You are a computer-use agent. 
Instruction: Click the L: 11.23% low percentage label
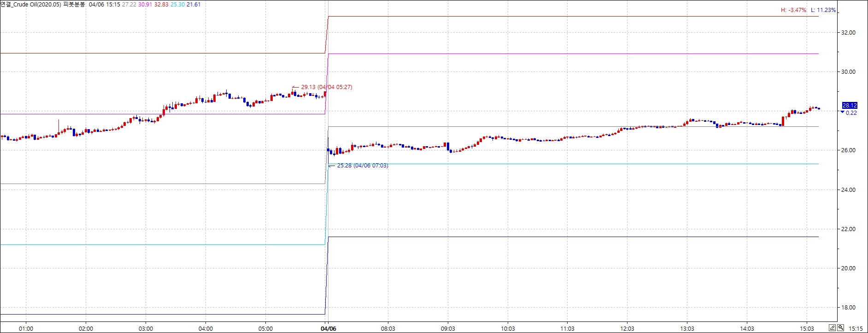pyautogui.click(x=823, y=10)
